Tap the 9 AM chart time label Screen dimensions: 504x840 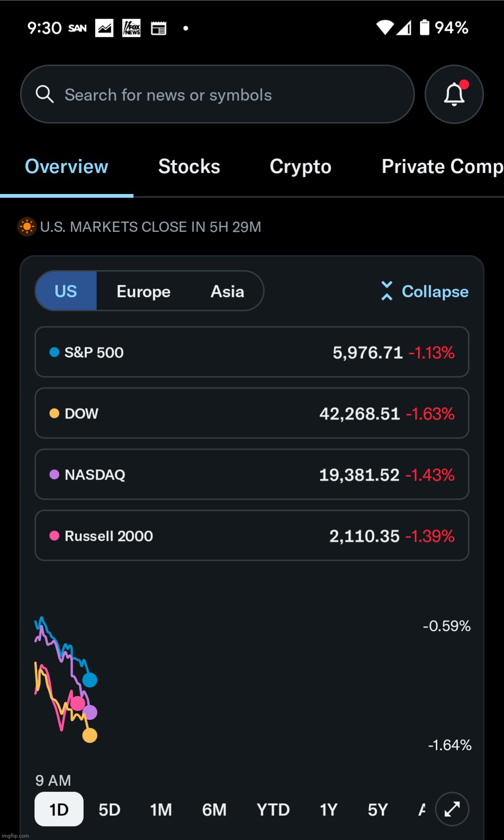(53, 780)
